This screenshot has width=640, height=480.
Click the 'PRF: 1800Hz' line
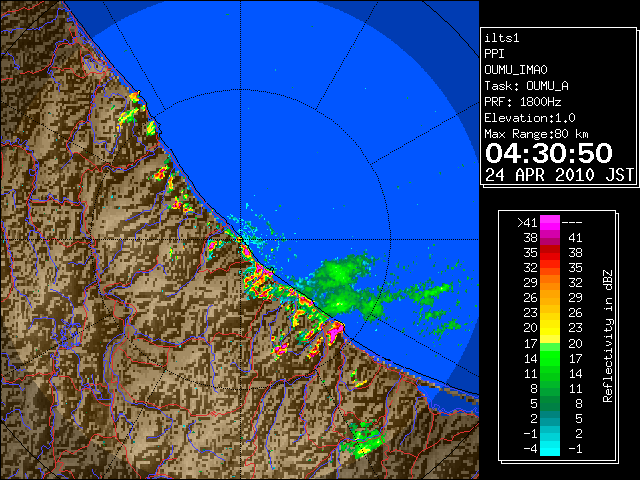(x=522, y=102)
